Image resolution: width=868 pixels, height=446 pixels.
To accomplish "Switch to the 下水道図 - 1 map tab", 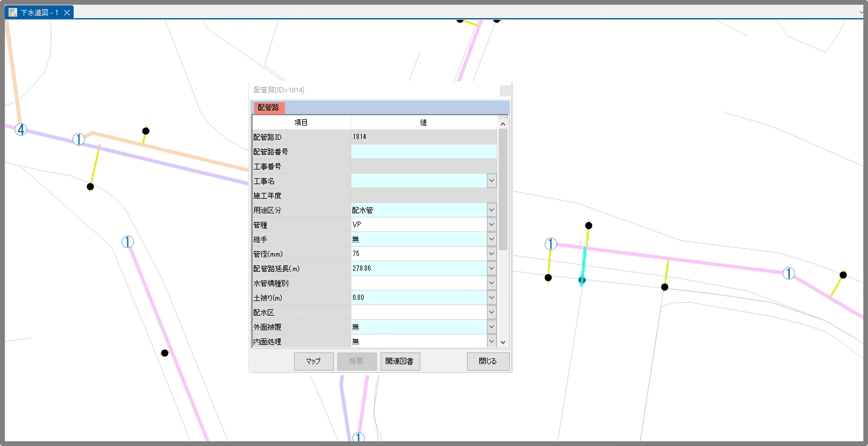I will click(x=39, y=12).
